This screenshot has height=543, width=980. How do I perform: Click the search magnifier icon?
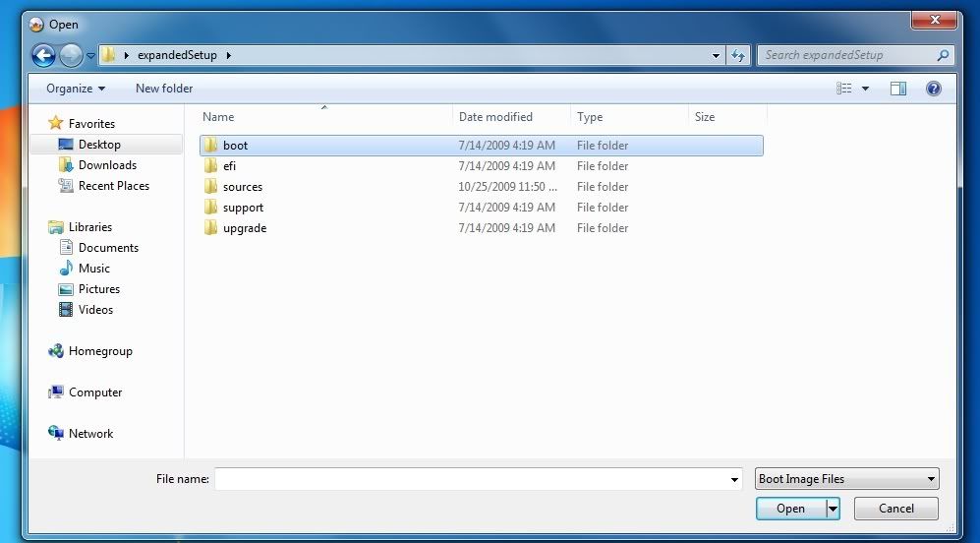point(943,55)
